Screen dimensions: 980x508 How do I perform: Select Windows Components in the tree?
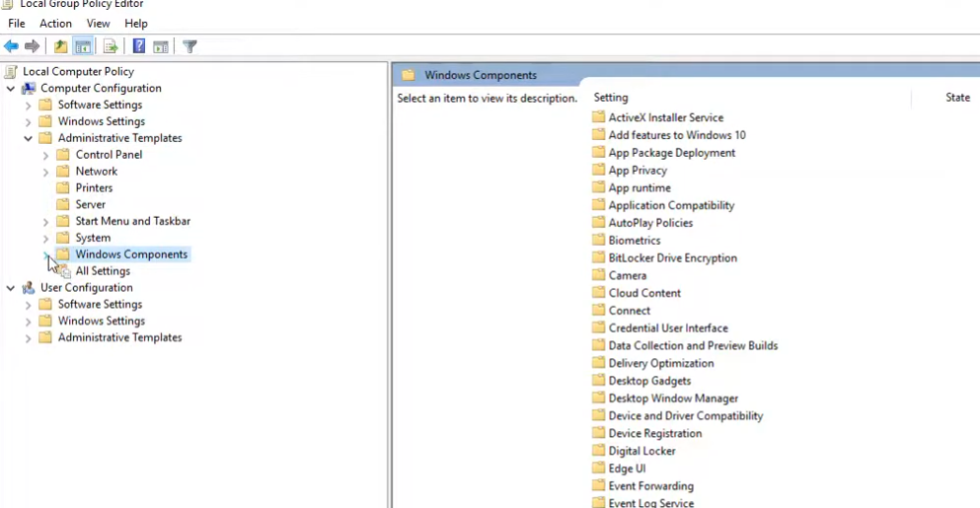coord(131,254)
